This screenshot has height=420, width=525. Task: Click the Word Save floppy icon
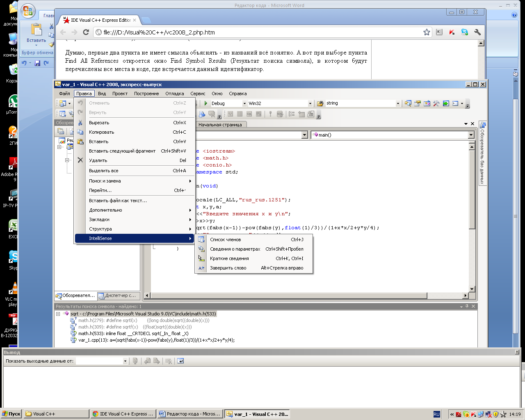(x=37, y=63)
